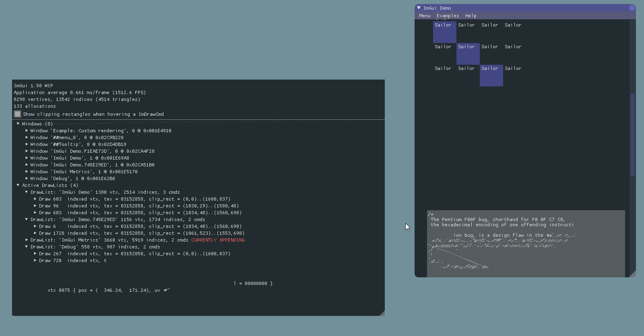This screenshot has height=336, width=644.
Task: Click red 'CURRENTLY APPENDING' label
Action: pos(218,240)
